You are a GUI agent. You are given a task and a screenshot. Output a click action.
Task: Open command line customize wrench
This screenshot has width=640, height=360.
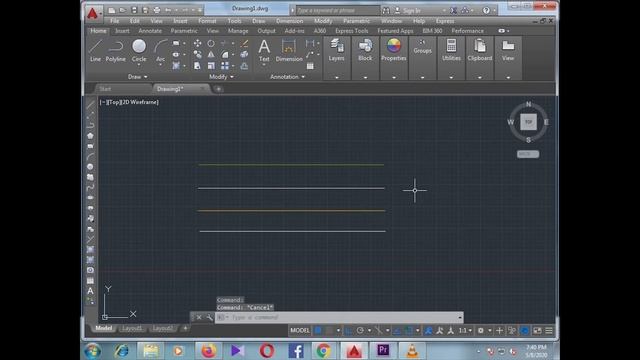[x=209, y=317]
